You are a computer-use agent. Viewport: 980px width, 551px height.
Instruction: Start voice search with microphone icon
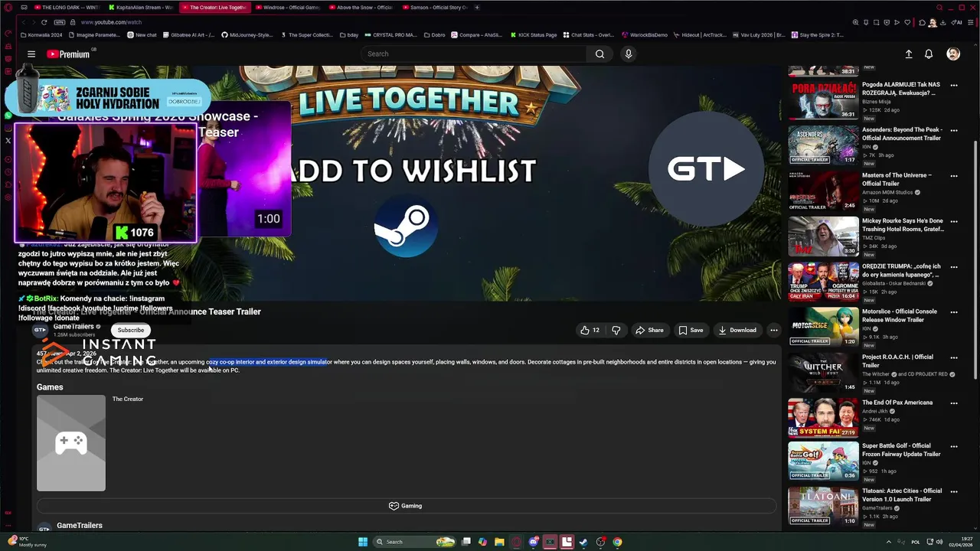[x=629, y=54]
